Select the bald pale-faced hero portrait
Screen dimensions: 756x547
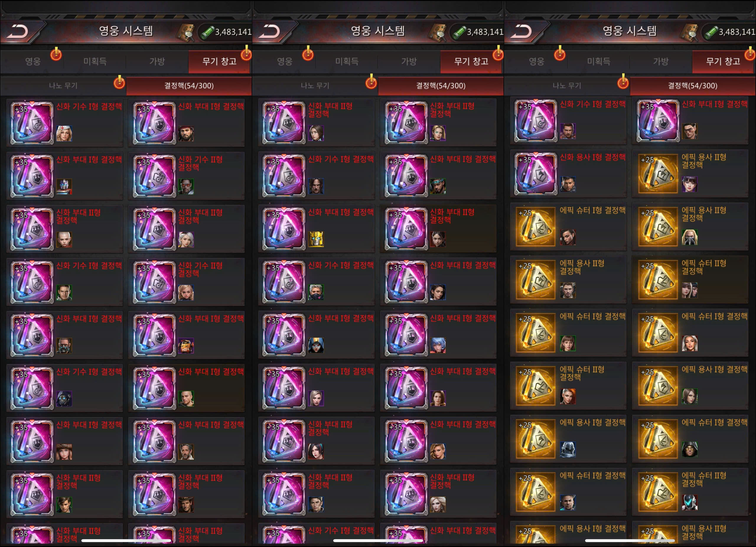64,240
